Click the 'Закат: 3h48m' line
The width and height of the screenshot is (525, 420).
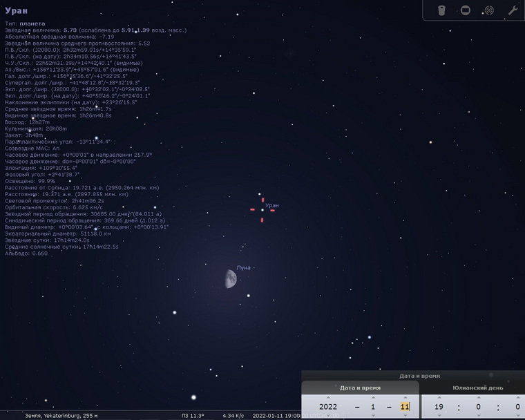24,135
